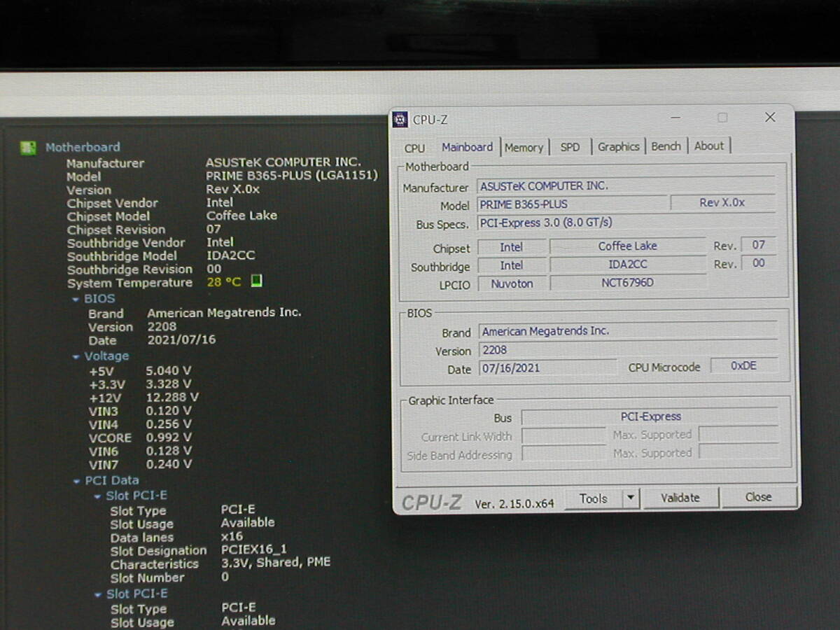Click the +12V 12.288 V reading
The height and width of the screenshot is (630, 840).
coord(172,397)
